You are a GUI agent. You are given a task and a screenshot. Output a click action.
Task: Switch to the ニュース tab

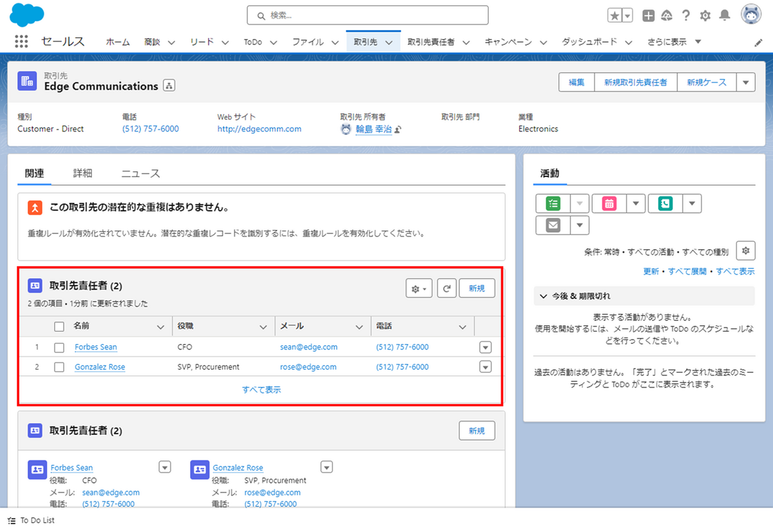pyautogui.click(x=140, y=173)
